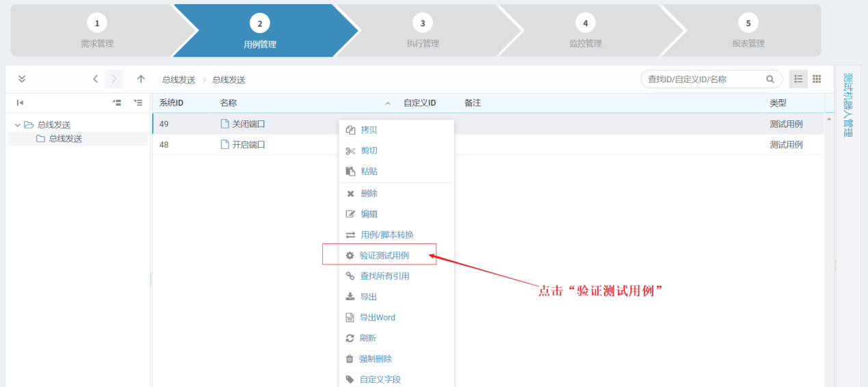Navigate forward with right arrow
The height and width of the screenshot is (387, 868).
coord(114,79)
